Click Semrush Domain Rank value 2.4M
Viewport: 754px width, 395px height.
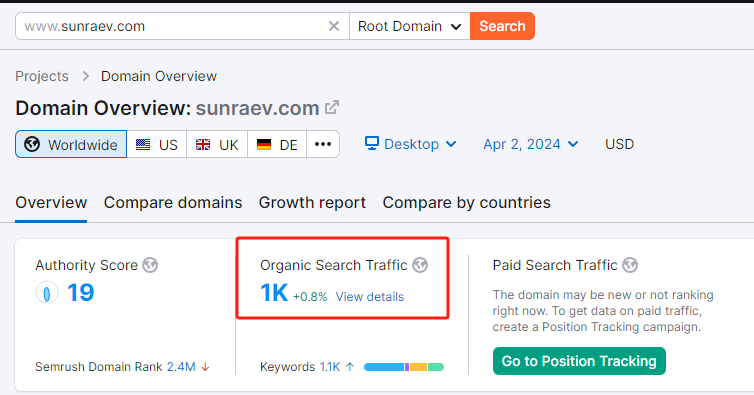(x=181, y=367)
